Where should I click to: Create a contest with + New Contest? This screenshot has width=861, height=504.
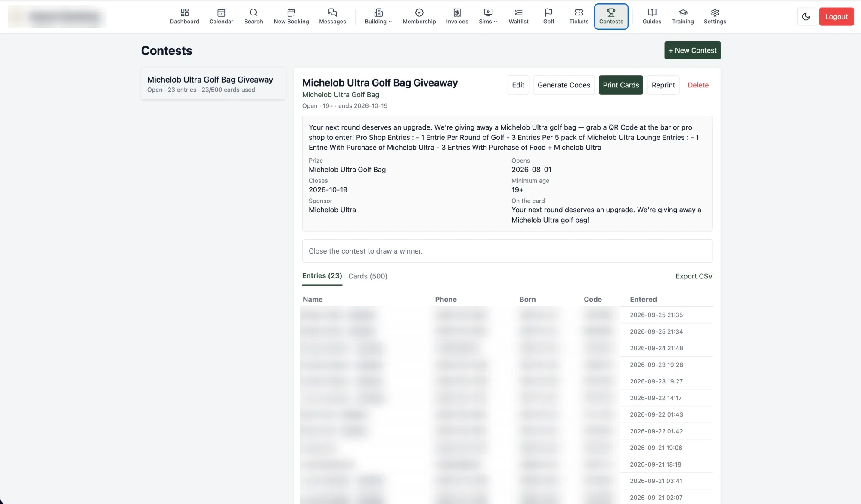692,50
